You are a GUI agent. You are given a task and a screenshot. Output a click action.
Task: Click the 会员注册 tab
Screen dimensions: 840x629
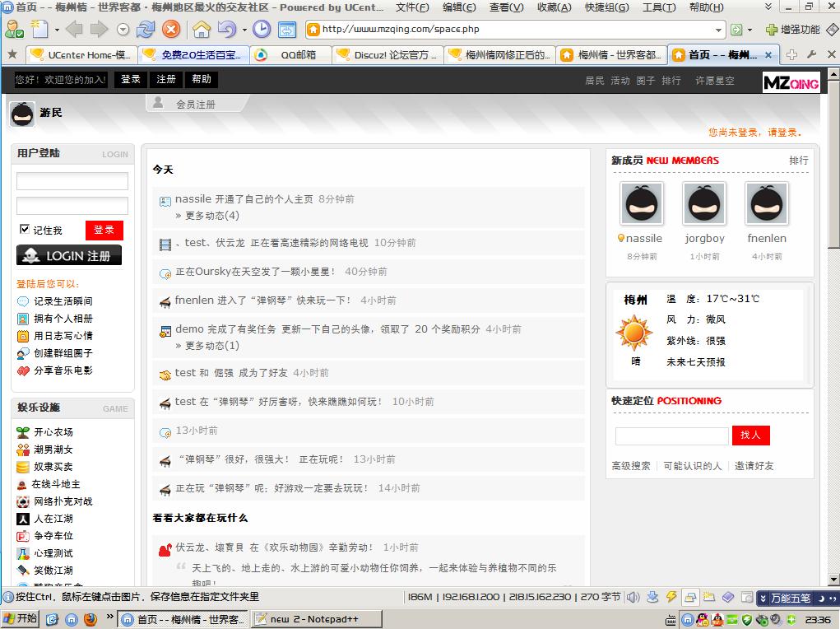pyautogui.click(x=196, y=104)
